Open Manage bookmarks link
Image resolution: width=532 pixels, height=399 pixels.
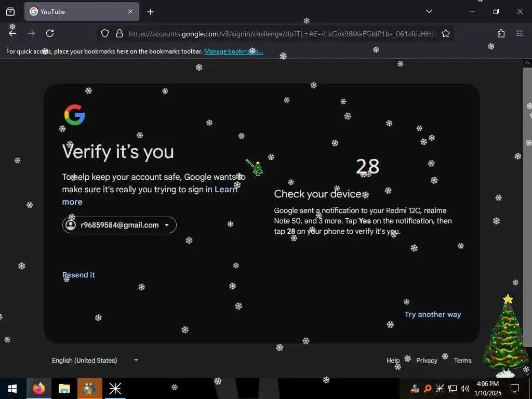(233, 51)
